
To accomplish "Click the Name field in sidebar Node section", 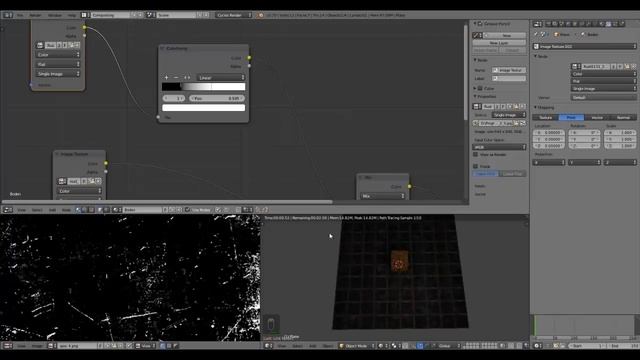I will (509, 70).
